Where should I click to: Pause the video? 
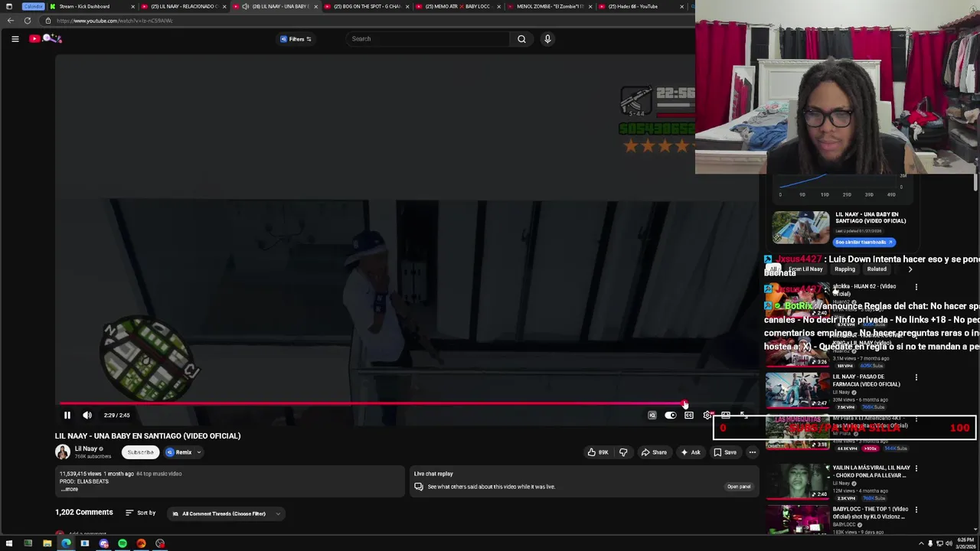coord(67,415)
